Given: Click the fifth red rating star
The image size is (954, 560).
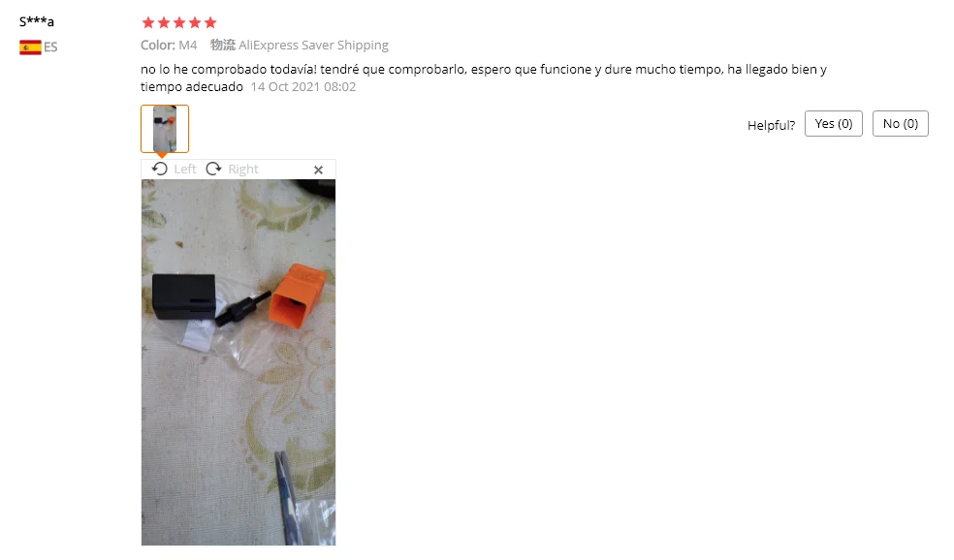Looking at the screenshot, I should pyautogui.click(x=210, y=22).
